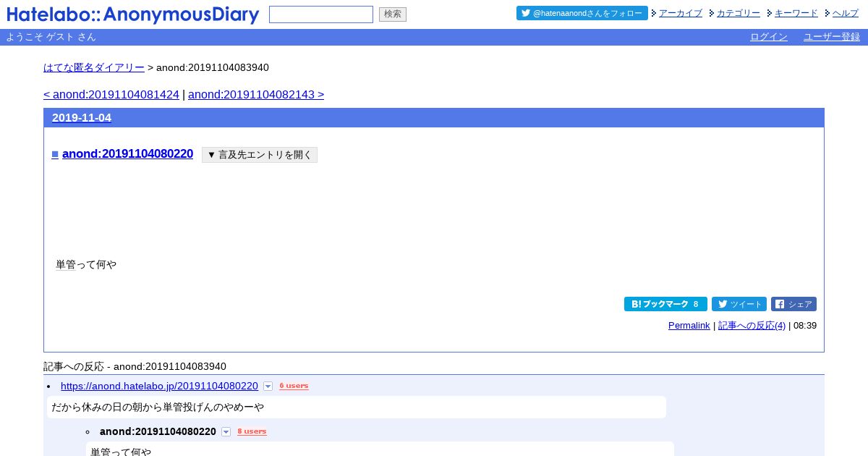Click the blue square entry marker icon

55,154
